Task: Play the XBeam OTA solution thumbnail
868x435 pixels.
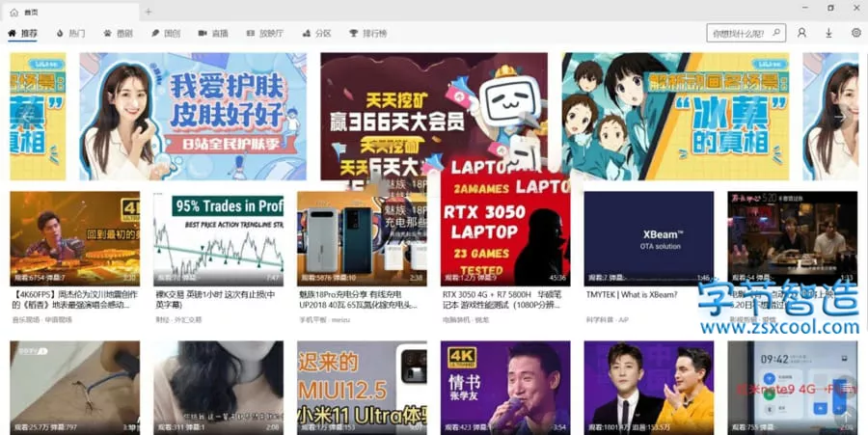Action: [x=649, y=238]
